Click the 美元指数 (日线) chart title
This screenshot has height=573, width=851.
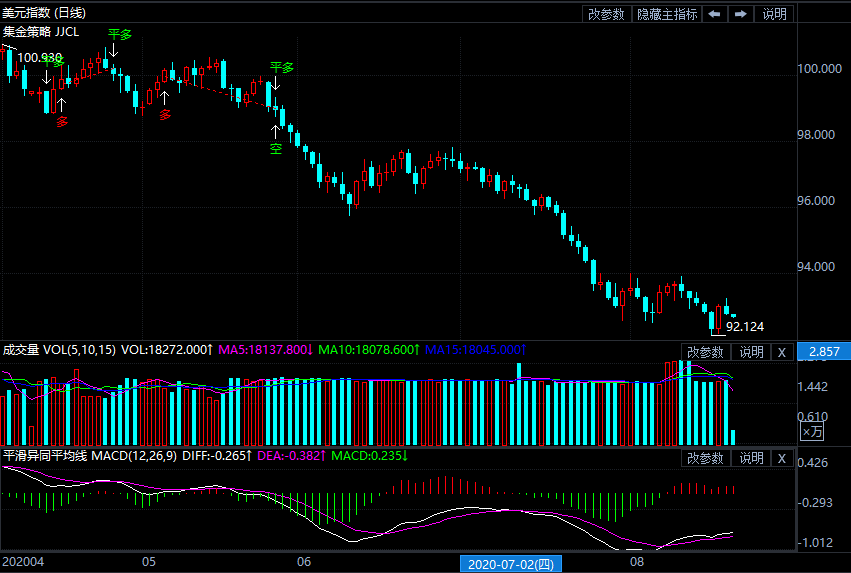coord(44,12)
